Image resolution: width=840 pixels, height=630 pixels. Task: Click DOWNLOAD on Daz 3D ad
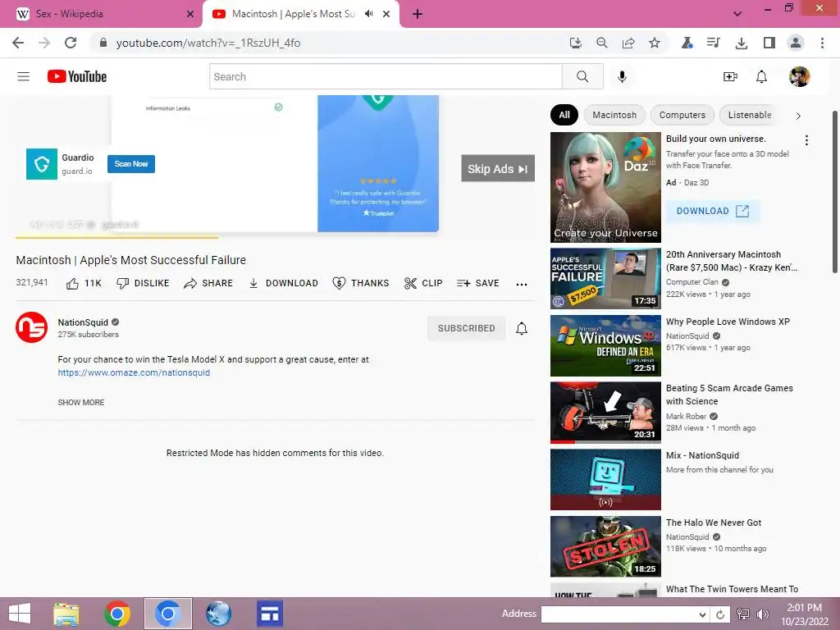(713, 211)
